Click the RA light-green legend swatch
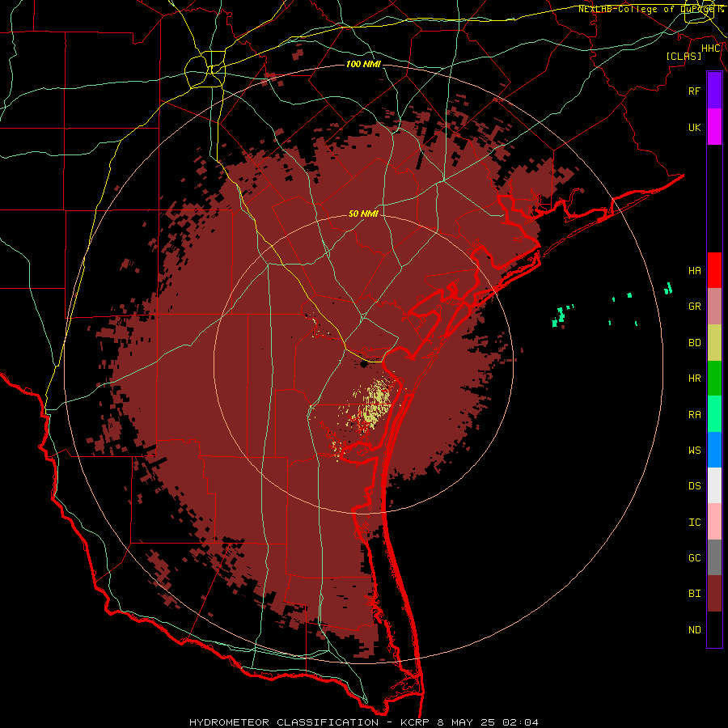728x728 pixels. click(714, 414)
